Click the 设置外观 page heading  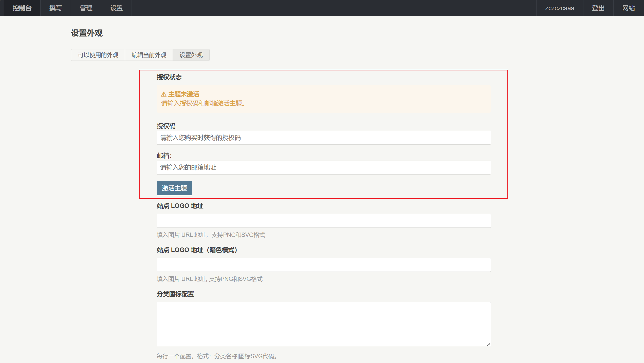(x=87, y=33)
